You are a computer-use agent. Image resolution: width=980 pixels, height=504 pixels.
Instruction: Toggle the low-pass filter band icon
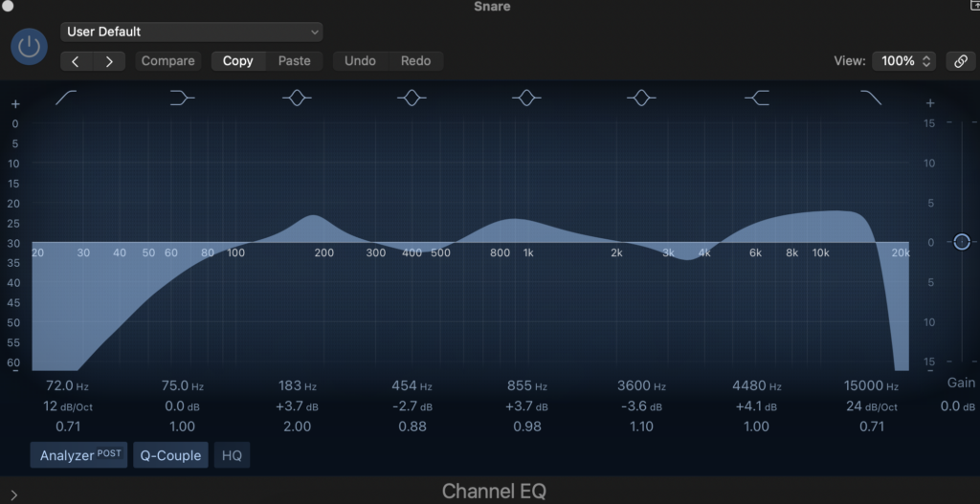click(871, 98)
